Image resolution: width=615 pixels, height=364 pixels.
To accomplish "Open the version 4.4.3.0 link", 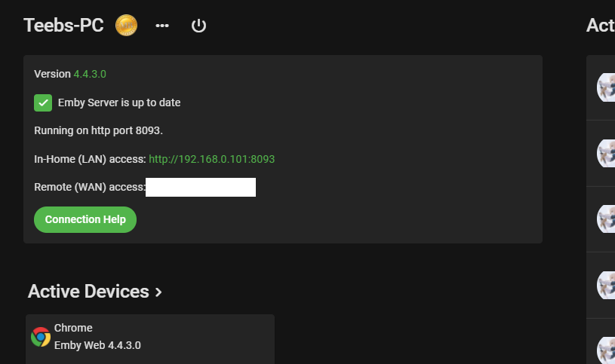I will [90, 74].
